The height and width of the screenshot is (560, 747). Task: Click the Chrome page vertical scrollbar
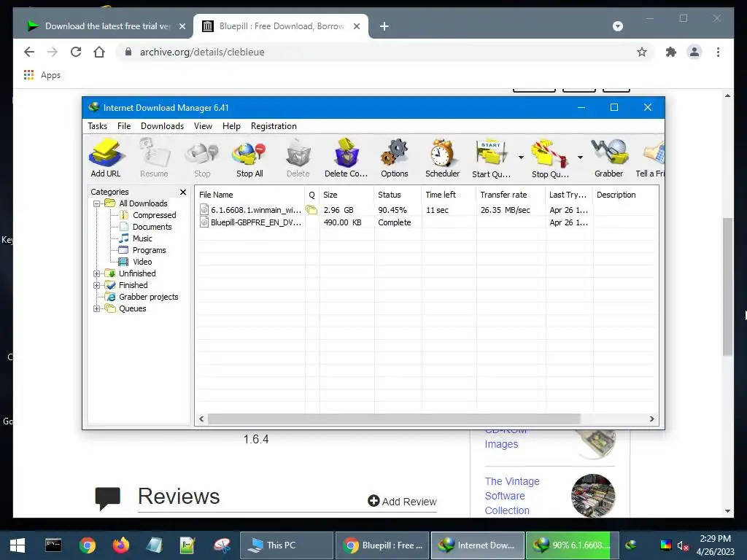pyautogui.click(x=727, y=287)
